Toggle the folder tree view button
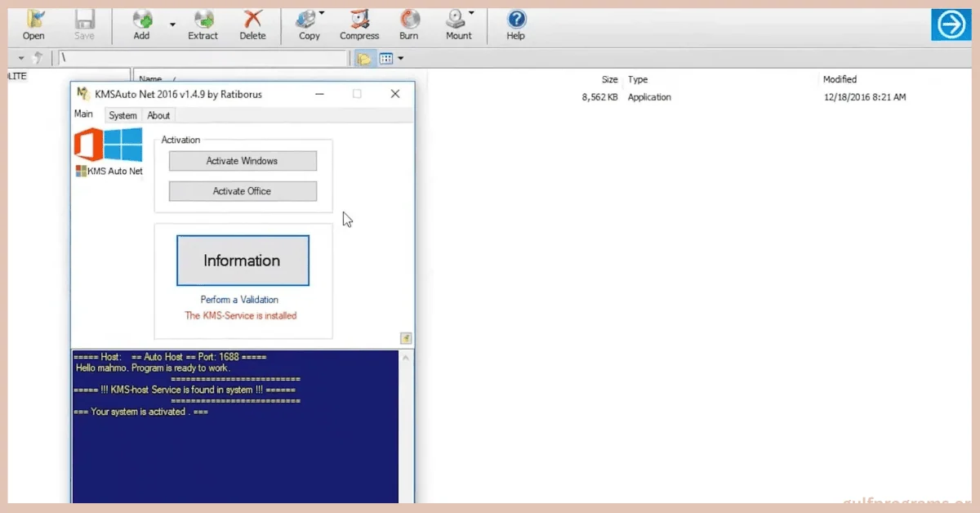980x513 pixels. (364, 58)
